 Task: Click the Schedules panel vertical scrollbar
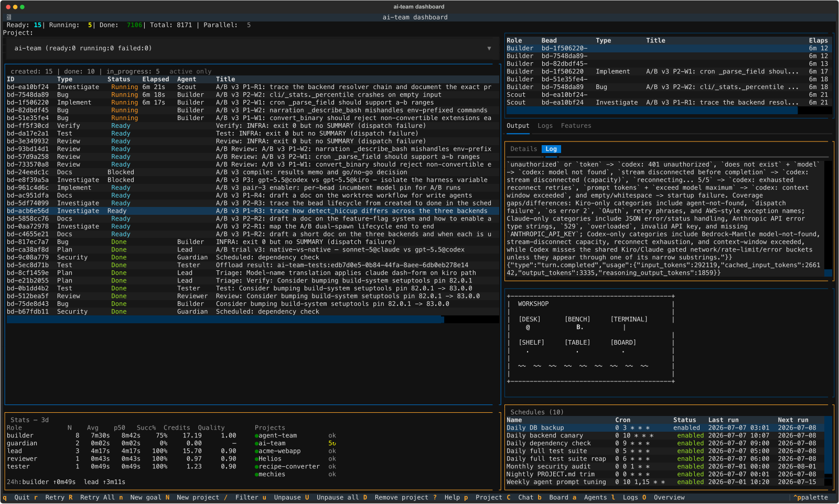click(828, 451)
